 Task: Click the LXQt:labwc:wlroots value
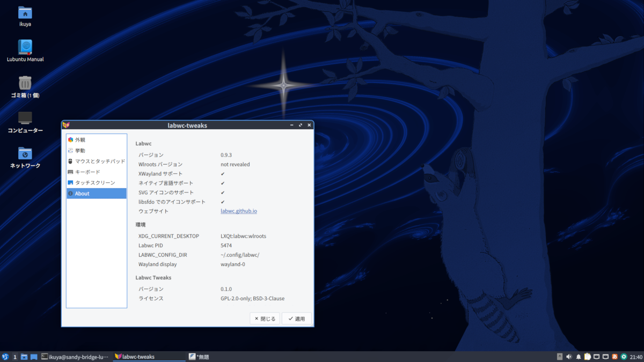pyautogui.click(x=243, y=236)
